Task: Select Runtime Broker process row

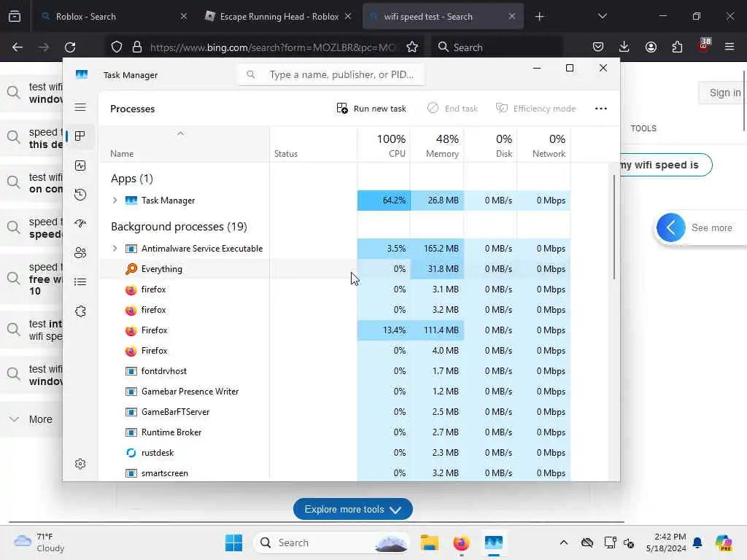Action: pyautogui.click(x=334, y=432)
